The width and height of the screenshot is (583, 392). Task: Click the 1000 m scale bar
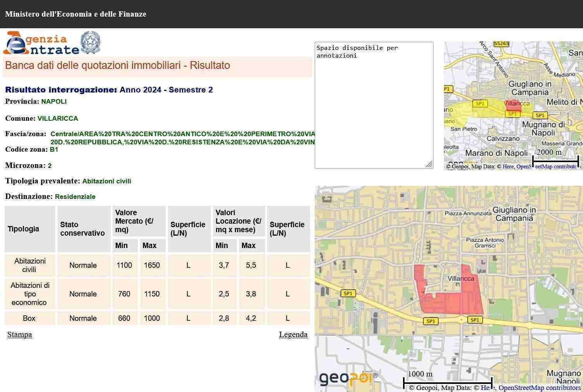pos(448,382)
